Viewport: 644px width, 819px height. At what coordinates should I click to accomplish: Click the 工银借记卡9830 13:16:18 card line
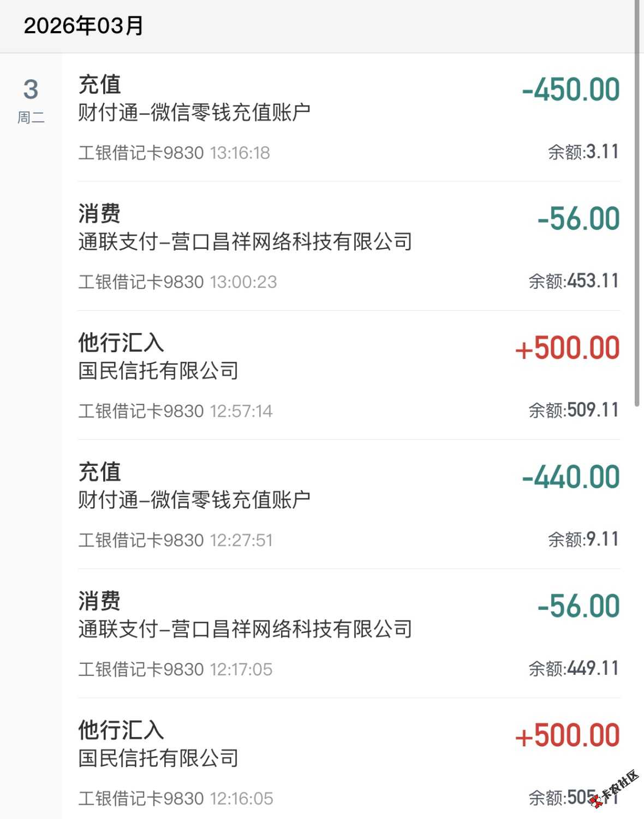(174, 153)
